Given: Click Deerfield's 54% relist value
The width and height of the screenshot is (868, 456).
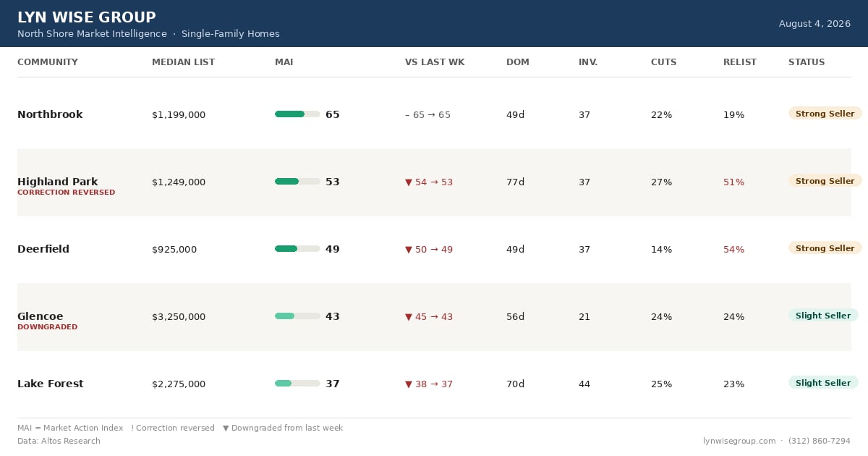Looking at the screenshot, I should coord(733,250).
